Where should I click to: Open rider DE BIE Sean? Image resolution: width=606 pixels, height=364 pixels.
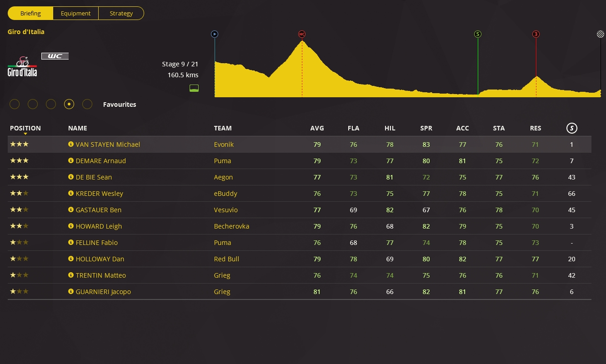[x=94, y=177]
